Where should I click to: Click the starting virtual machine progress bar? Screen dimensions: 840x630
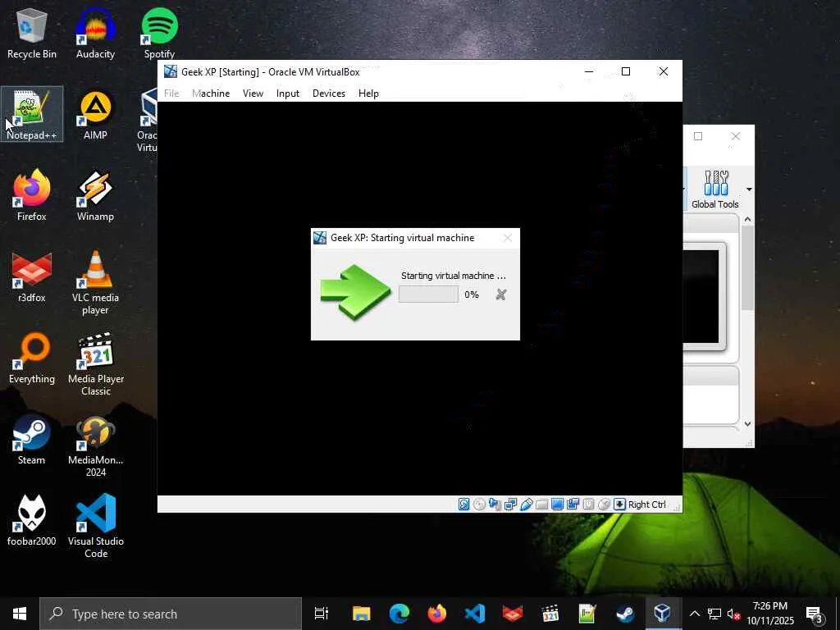pyautogui.click(x=428, y=294)
